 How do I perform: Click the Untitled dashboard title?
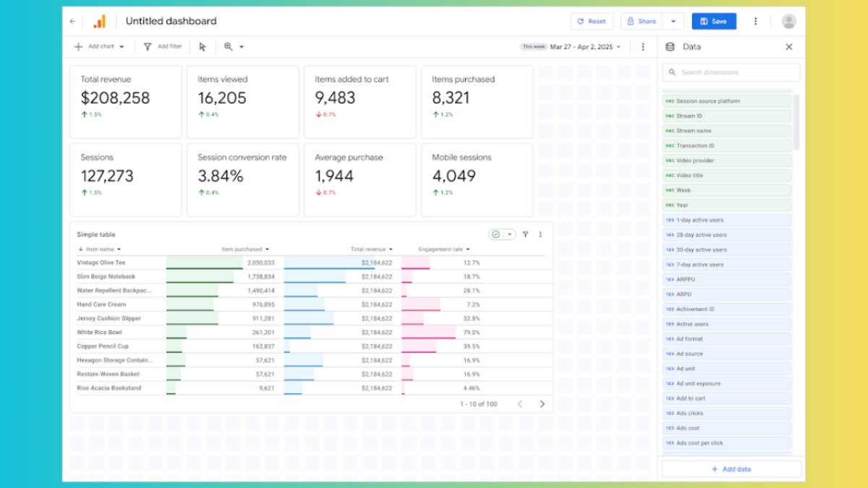(x=171, y=22)
